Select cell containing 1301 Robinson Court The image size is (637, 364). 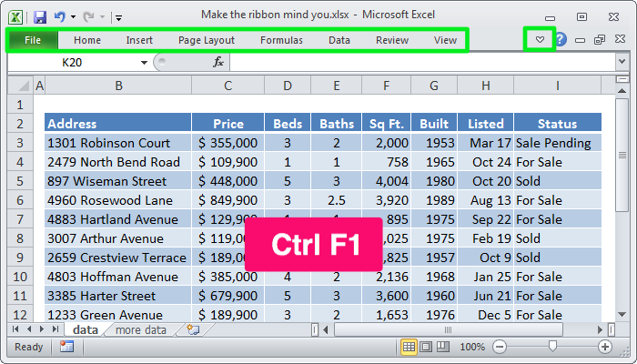(x=118, y=143)
